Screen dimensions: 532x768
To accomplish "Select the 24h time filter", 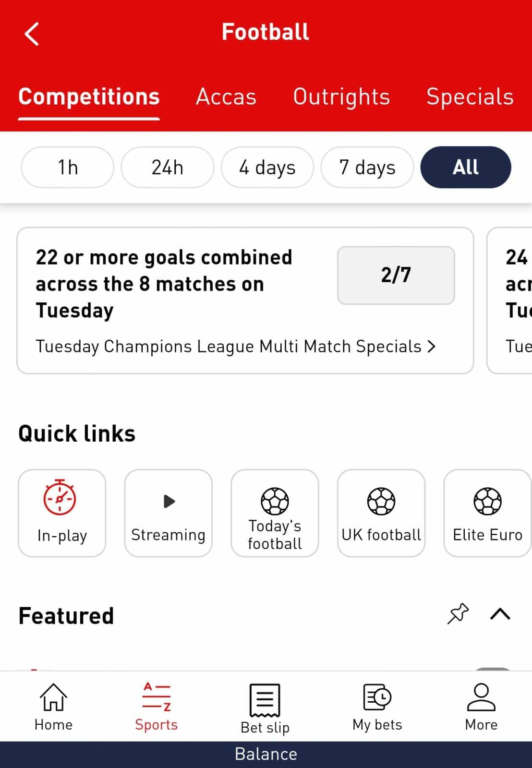I will coord(168,168).
